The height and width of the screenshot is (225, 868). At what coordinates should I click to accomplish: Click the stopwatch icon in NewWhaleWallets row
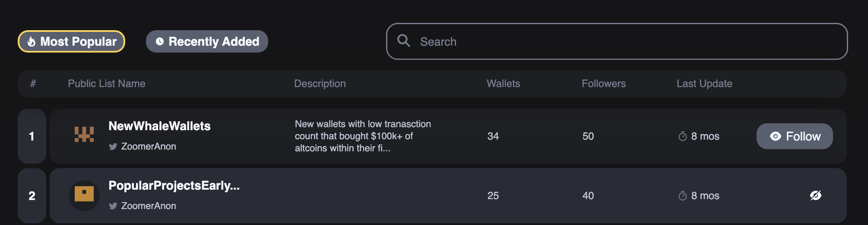(x=683, y=136)
